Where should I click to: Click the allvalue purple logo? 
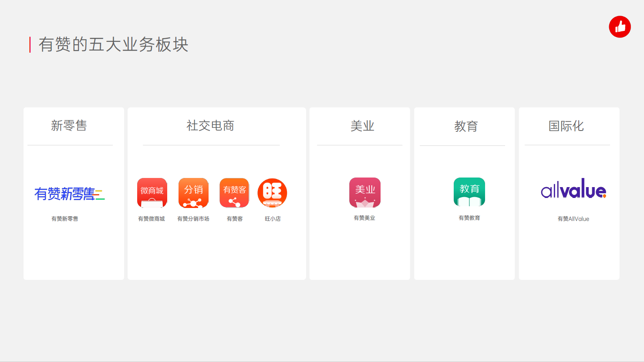tap(573, 189)
